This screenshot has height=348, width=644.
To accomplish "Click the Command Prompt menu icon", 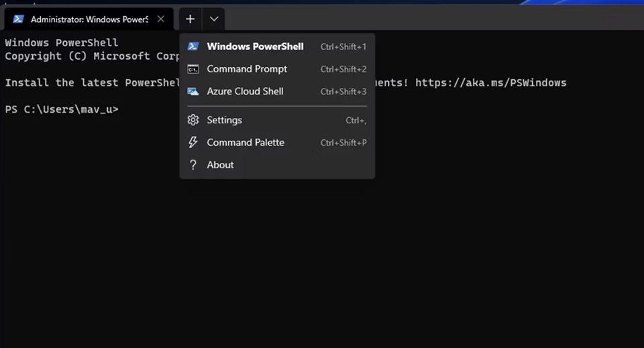I will 193,69.
